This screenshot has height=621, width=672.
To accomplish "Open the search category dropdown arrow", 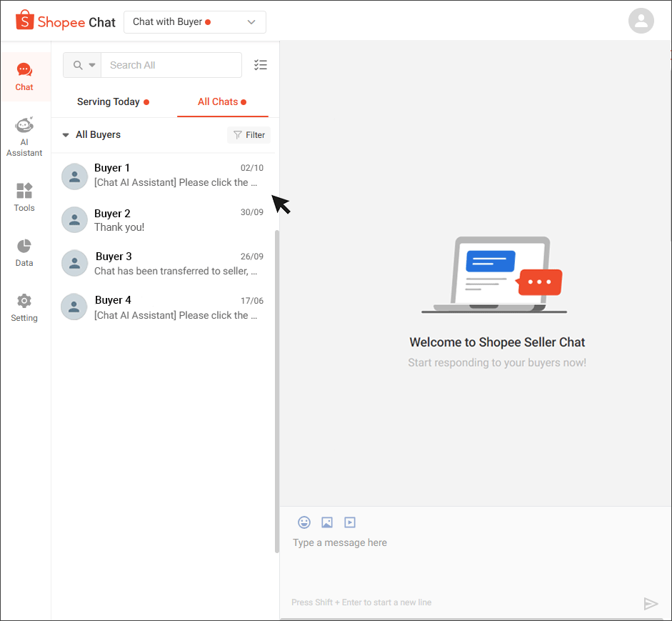I will point(93,64).
